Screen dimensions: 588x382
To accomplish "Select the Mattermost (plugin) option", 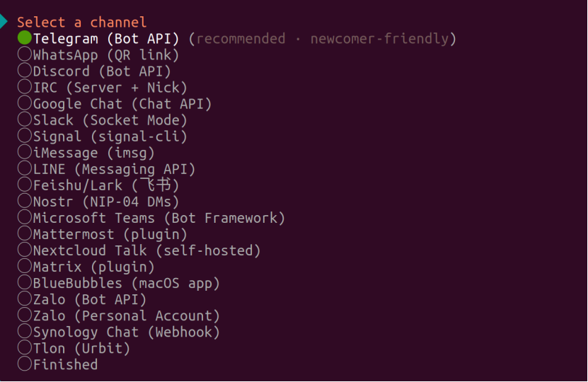I will click(x=25, y=234).
